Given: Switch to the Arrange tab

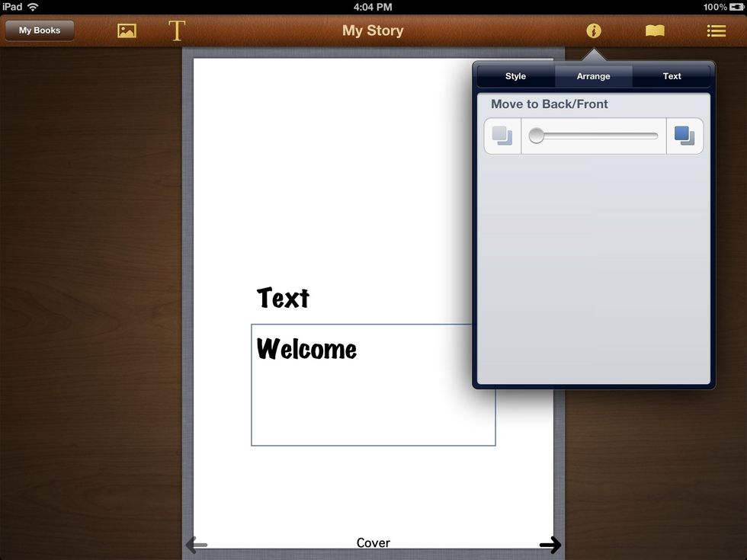Looking at the screenshot, I should 593,75.
